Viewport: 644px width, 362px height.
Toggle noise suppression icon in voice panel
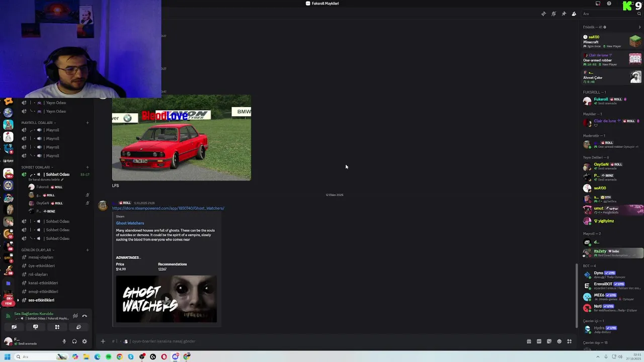[x=75, y=316]
